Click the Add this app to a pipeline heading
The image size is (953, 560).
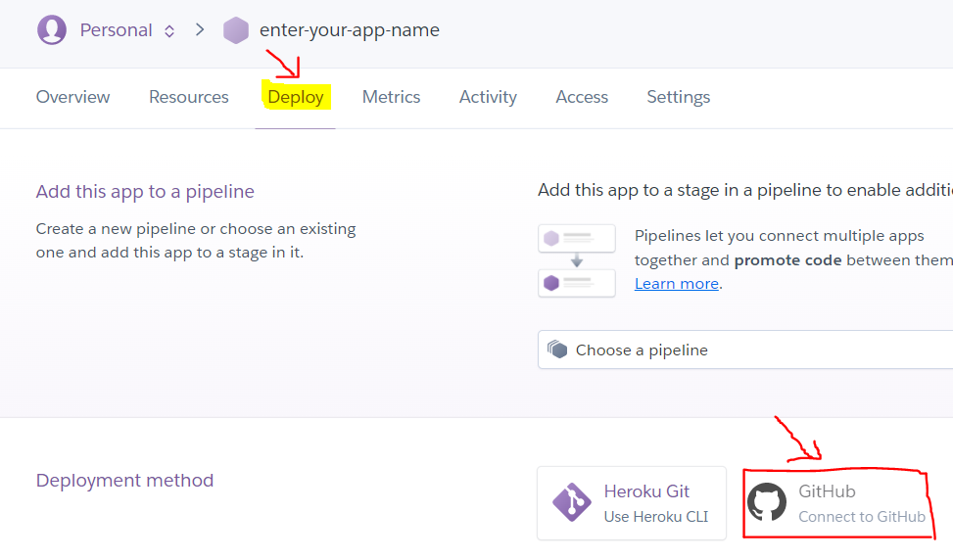(x=145, y=191)
